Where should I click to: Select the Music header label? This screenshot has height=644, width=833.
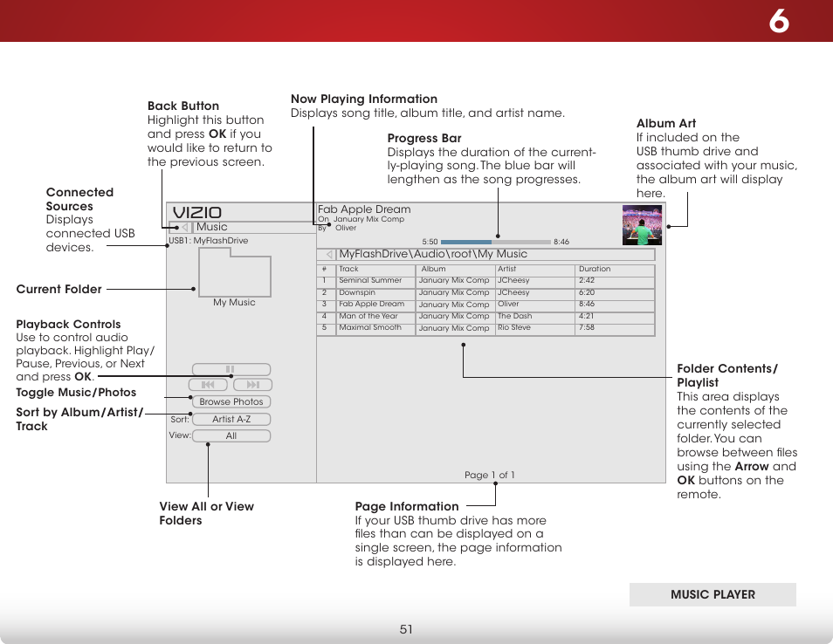[x=211, y=227]
